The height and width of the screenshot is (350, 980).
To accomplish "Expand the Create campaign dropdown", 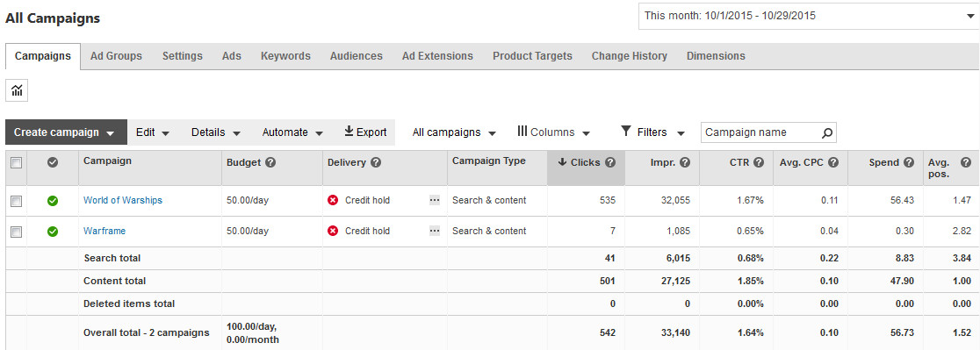I will click(66, 132).
